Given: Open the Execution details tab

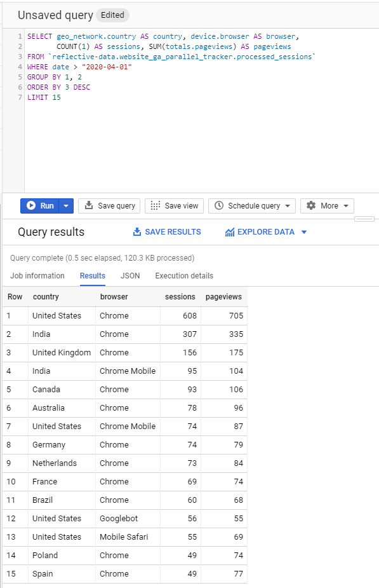Looking at the screenshot, I should (x=184, y=276).
